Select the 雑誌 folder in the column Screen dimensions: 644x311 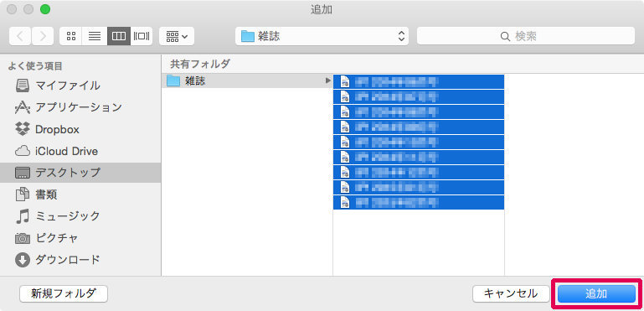247,81
